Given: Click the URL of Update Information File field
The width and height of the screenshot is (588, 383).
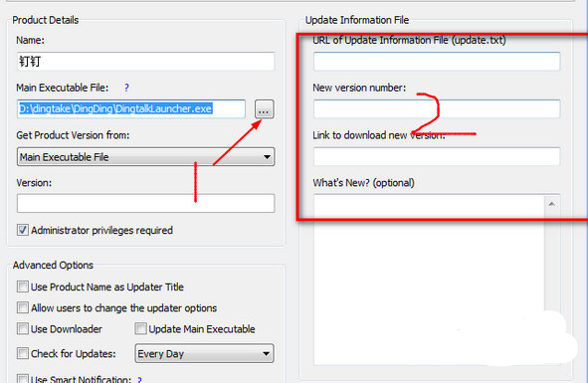Looking at the screenshot, I should click(x=437, y=62).
